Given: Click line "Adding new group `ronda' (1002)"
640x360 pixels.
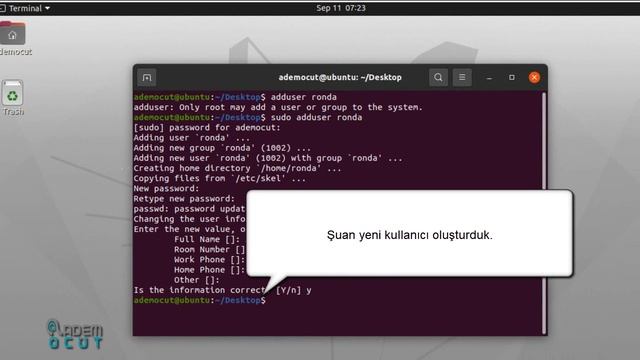Looking at the screenshot, I should 222,148.
